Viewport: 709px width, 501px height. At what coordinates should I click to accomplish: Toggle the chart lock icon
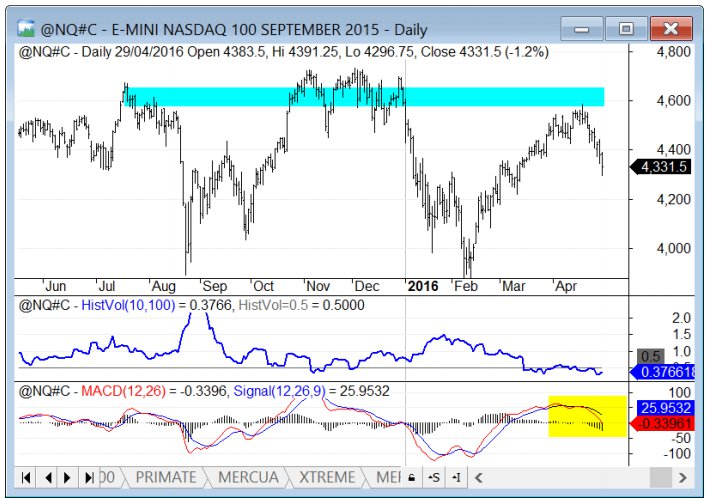point(411,477)
